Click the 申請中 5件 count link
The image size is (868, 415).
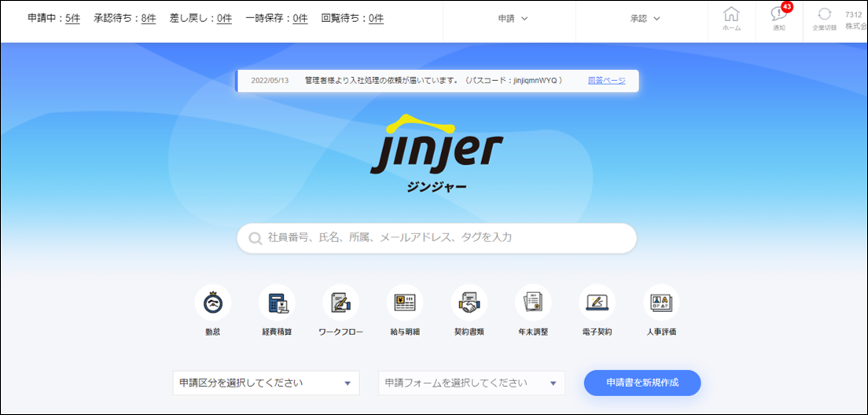pos(72,18)
